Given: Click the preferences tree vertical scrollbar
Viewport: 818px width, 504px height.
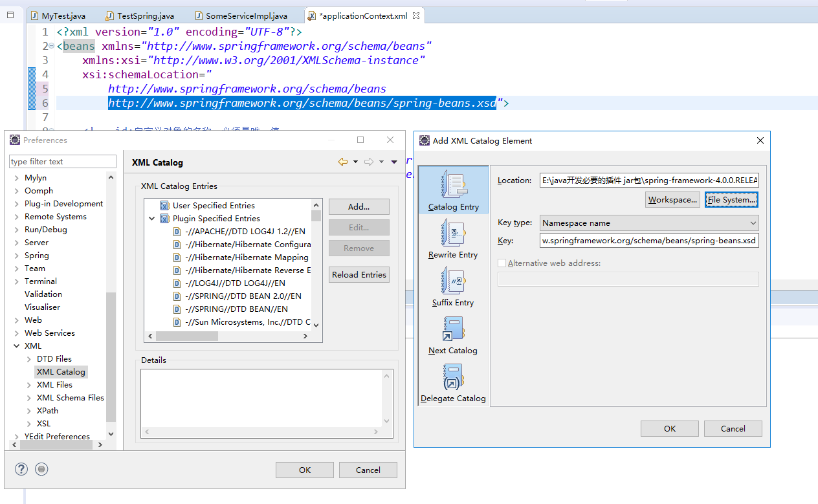Looking at the screenshot, I should tap(111, 305).
